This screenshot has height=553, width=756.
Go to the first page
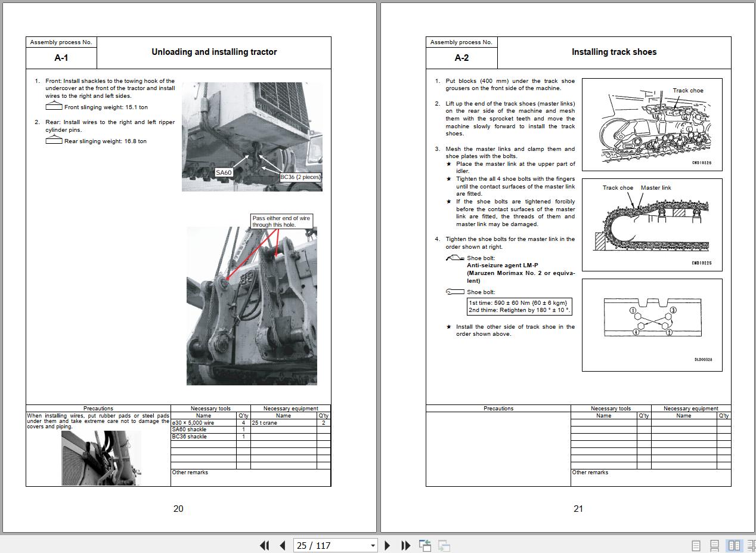(265, 545)
